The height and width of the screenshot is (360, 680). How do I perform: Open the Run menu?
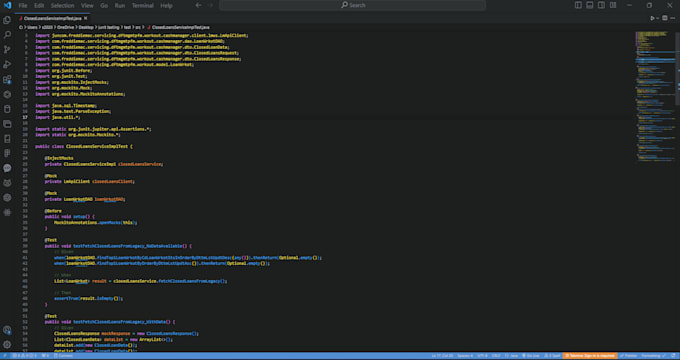[x=120, y=6]
